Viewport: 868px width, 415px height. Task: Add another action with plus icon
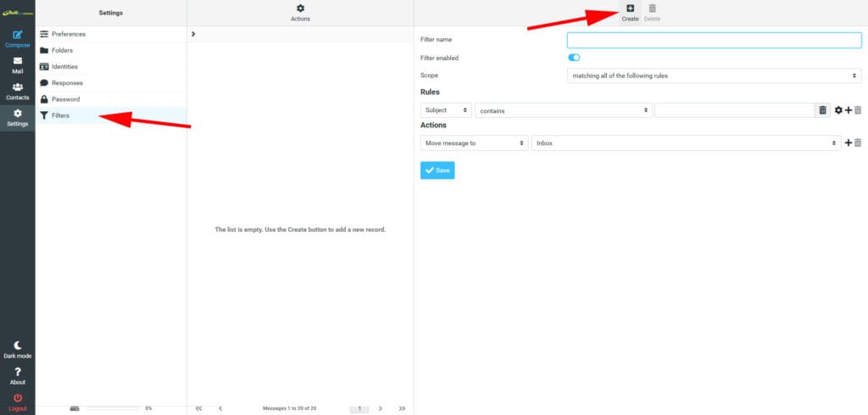click(x=849, y=143)
